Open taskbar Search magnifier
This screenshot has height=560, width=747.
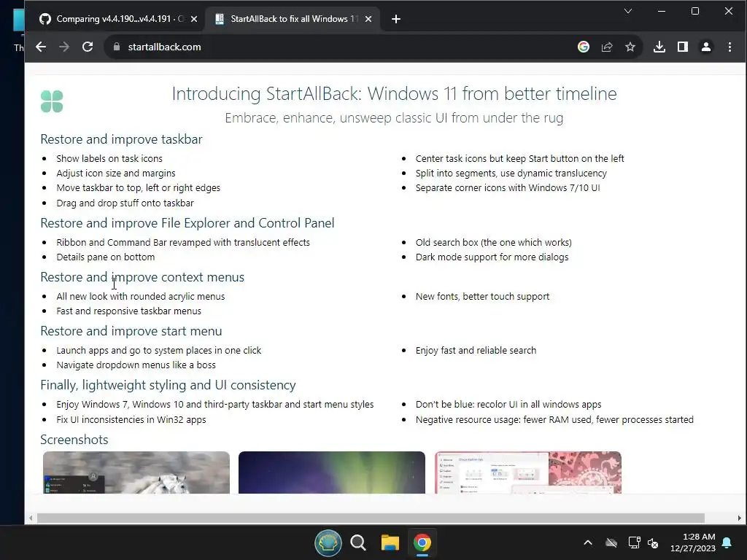click(358, 542)
